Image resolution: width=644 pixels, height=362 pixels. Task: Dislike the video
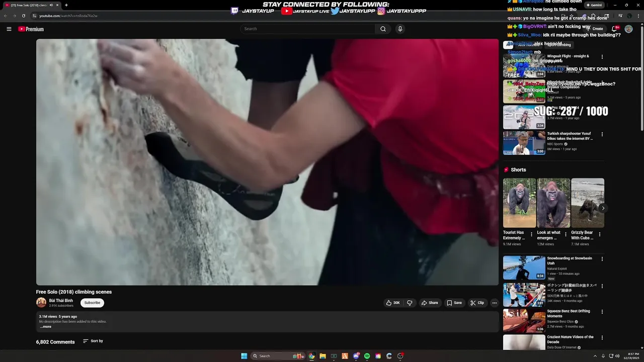point(410,303)
